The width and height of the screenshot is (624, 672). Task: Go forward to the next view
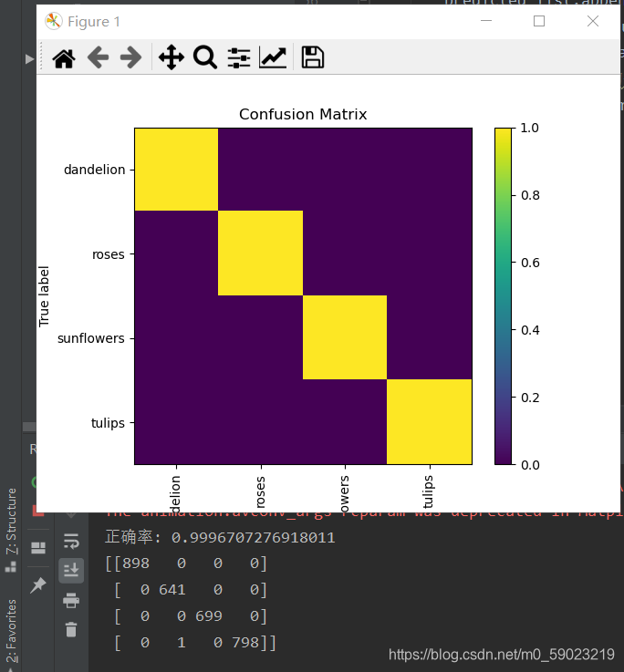pos(130,57)
